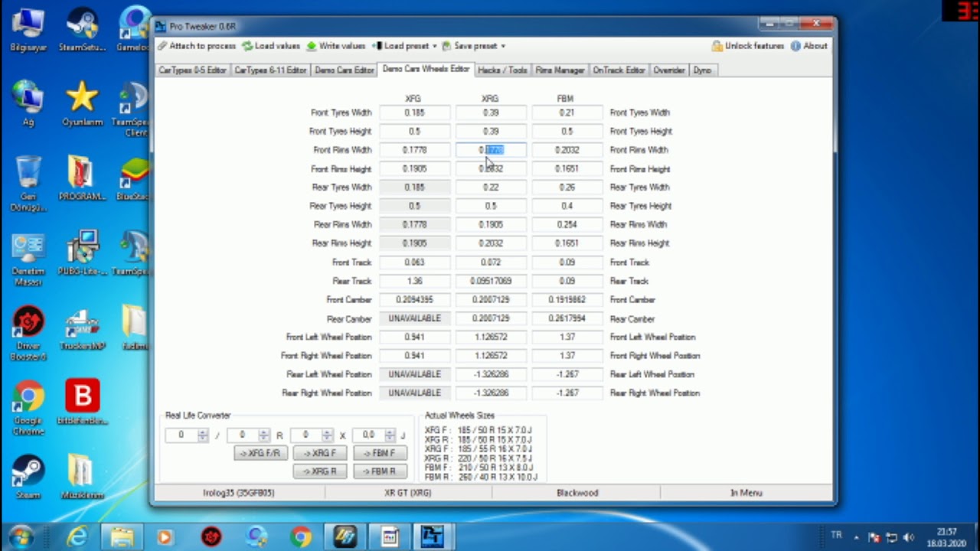Open the Dyno tab
The height and width of the screenshot is (551, 980).
[702, 70]
